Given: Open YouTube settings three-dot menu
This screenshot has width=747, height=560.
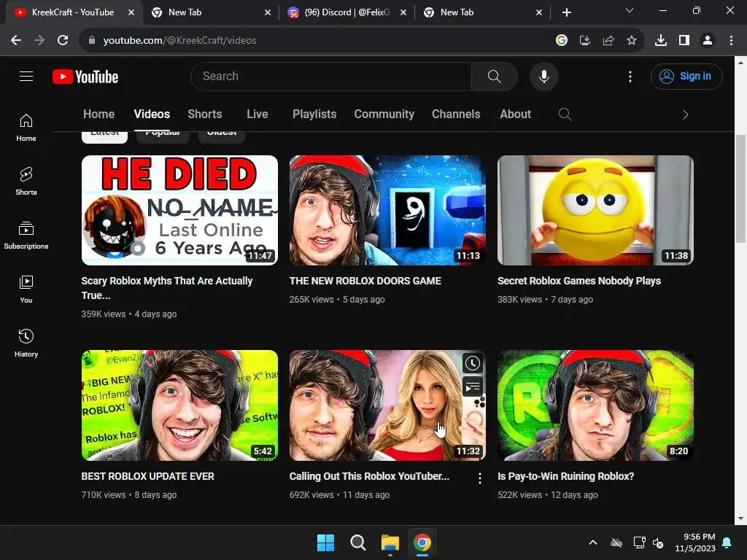Looking at the screenshot, I should click(630, 76).
